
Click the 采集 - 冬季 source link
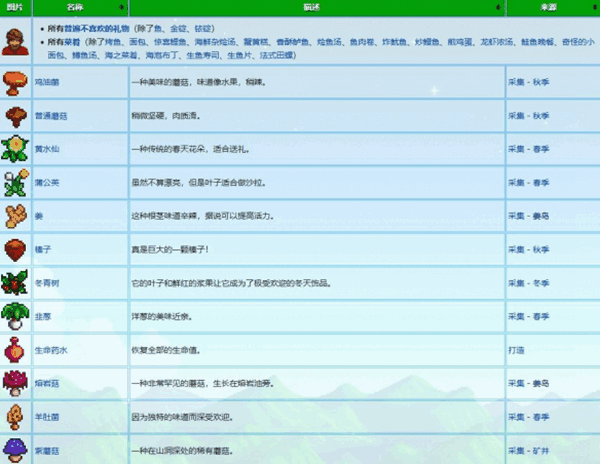coord(529,283)
